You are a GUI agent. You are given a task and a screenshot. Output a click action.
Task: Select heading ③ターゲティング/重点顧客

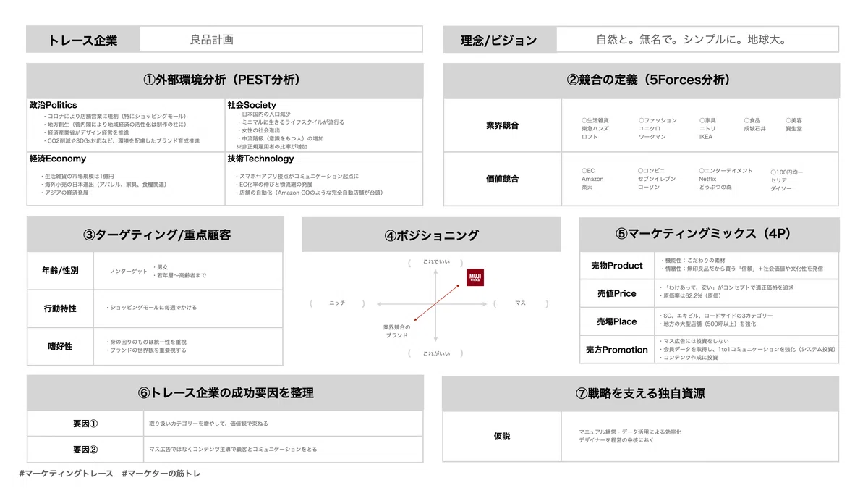(156, 235)
